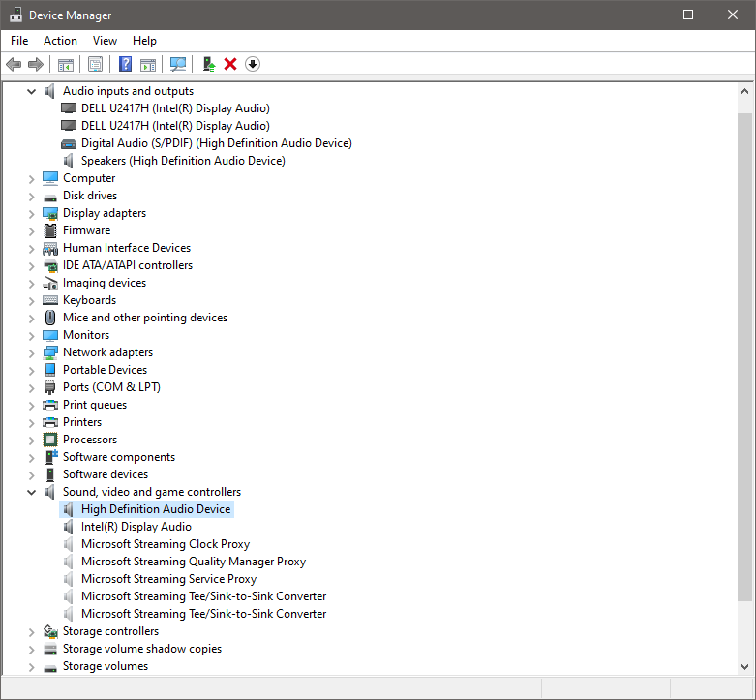Select Speakers (High Definition Audio Device)
756x700 pixels.
pyautogui.click(x=183, y=161)
